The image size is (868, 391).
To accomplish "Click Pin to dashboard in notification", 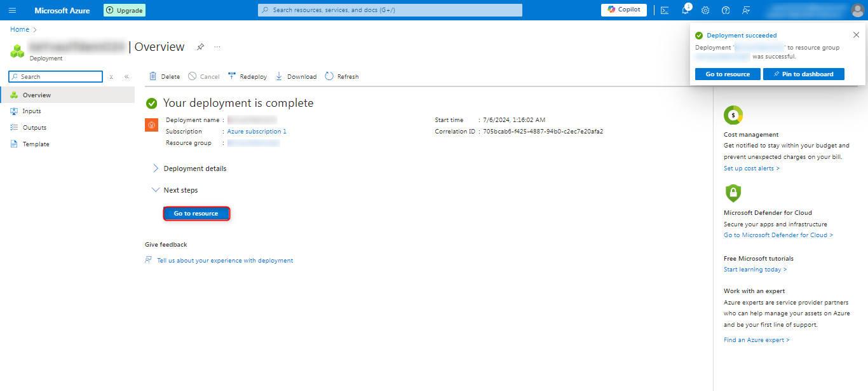I will coord(803,74).
